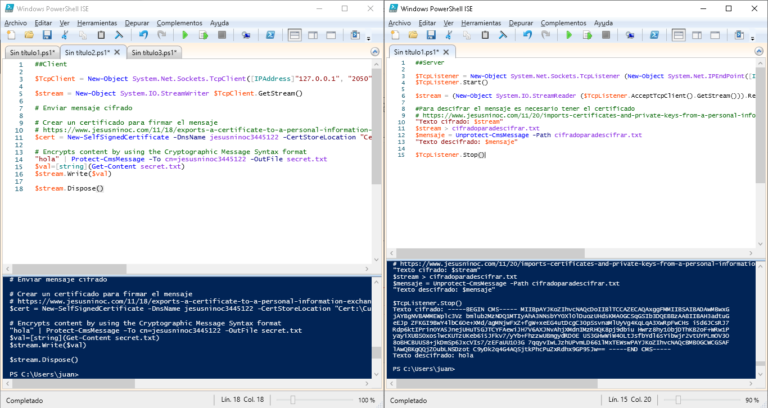Collapse the script pane using server window chevron

pos(759,52)
